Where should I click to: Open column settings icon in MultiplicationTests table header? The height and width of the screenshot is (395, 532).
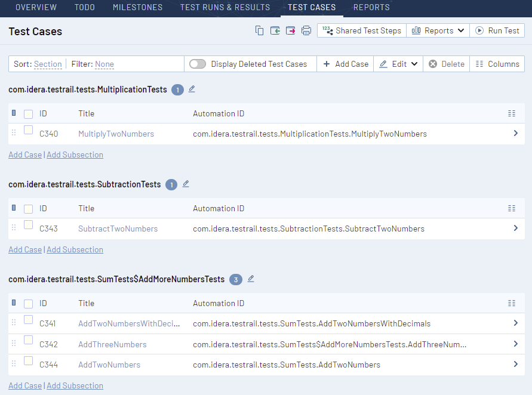512,113
